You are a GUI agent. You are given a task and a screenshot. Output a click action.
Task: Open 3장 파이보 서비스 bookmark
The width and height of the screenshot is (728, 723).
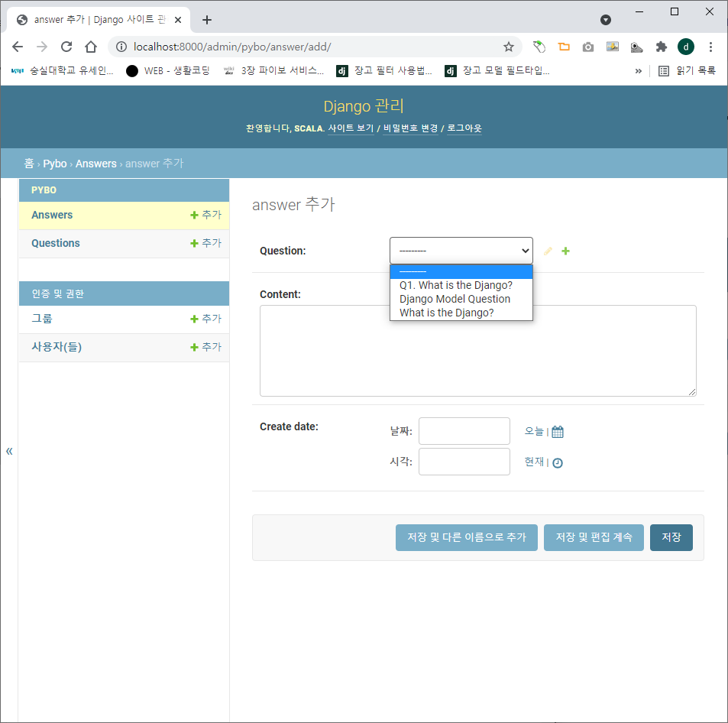pos(273,70)
